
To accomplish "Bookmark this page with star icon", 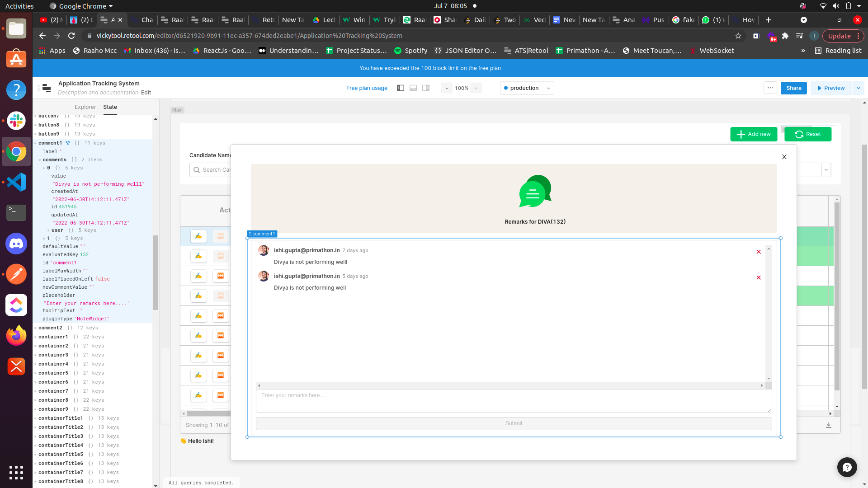I will (738, 36).
